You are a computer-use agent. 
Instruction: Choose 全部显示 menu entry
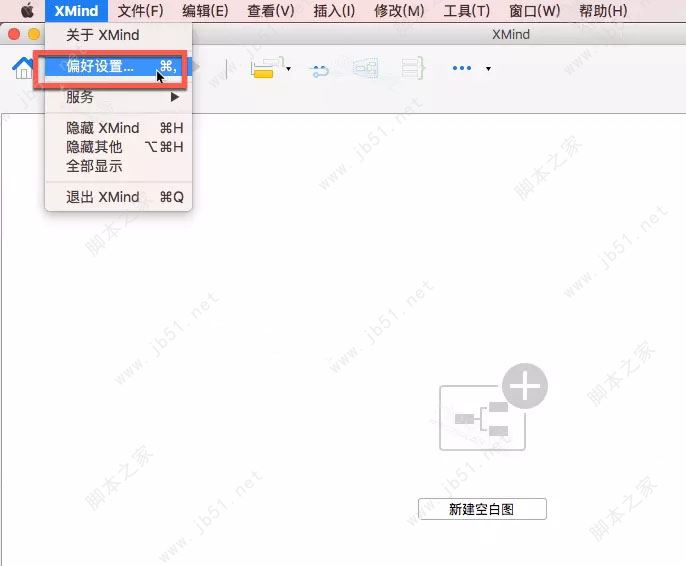(119, 166)
